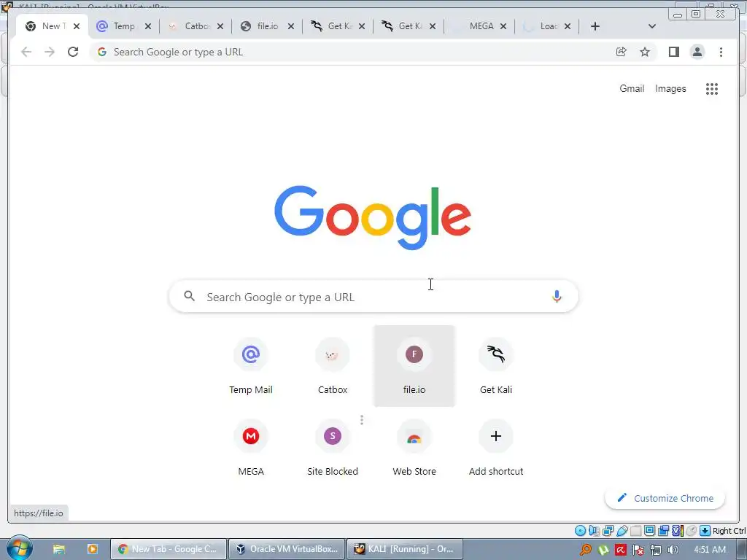Image resolution: width=747 pixels, height=560 pixels.
Task: Switch to the file.io tab
Action: click(267, 26)
